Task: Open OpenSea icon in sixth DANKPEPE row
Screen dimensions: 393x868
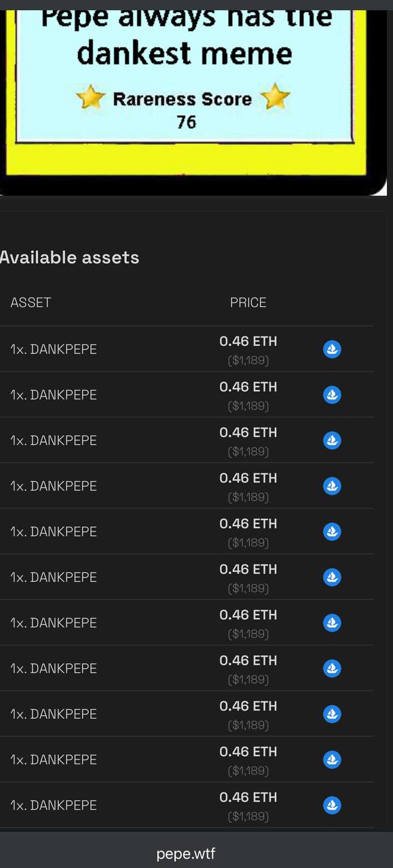Action: pyautogui.click(x=332, y=577)
